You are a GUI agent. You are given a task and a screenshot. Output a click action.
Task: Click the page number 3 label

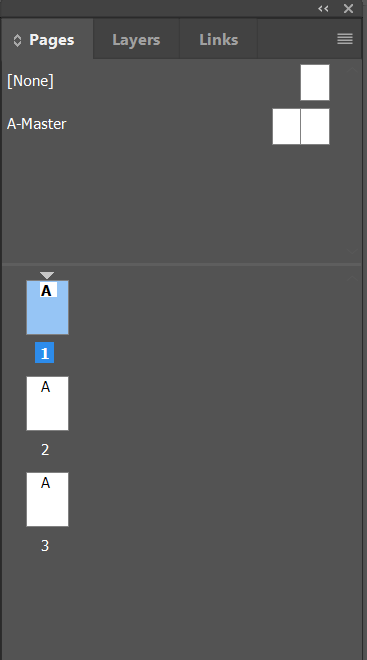click(x=45, y=546)
